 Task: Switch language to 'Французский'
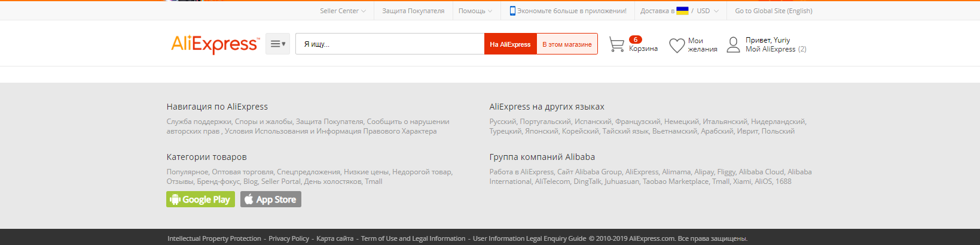coord(638,122)
